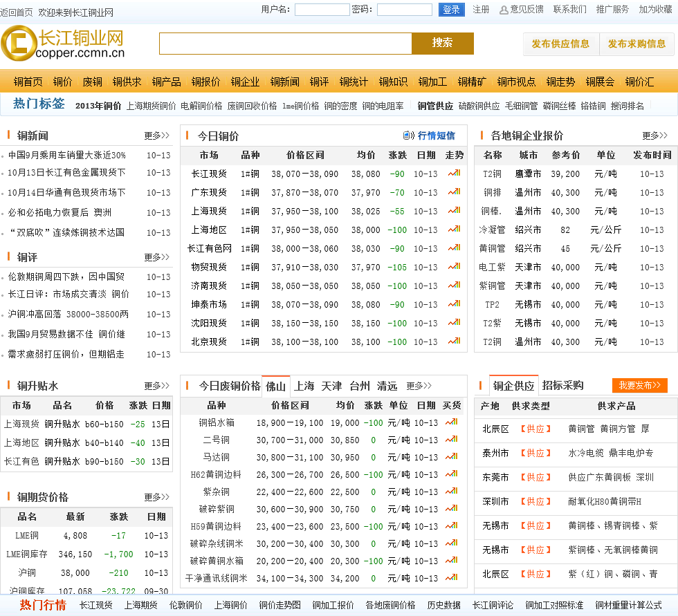Viewport: 678px width, 616px height.
Task: Open 铜走势 in the navigation bar
Action: (x=560, y=82)
